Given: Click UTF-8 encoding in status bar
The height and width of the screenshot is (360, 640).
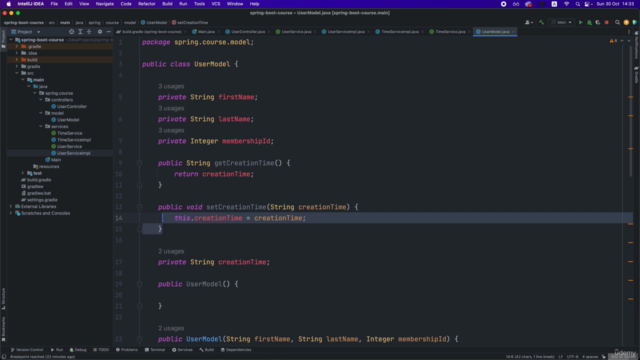Looking at the screenshot, I should (572, 357).
